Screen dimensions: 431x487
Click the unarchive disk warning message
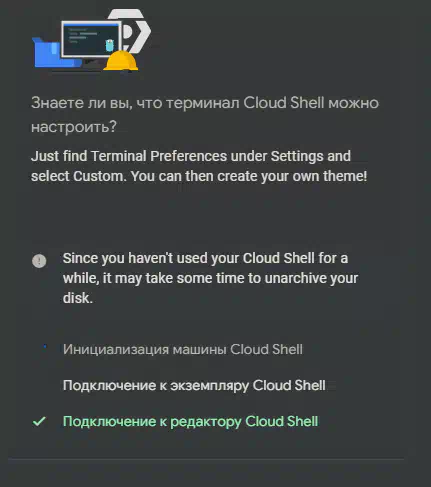210,278
